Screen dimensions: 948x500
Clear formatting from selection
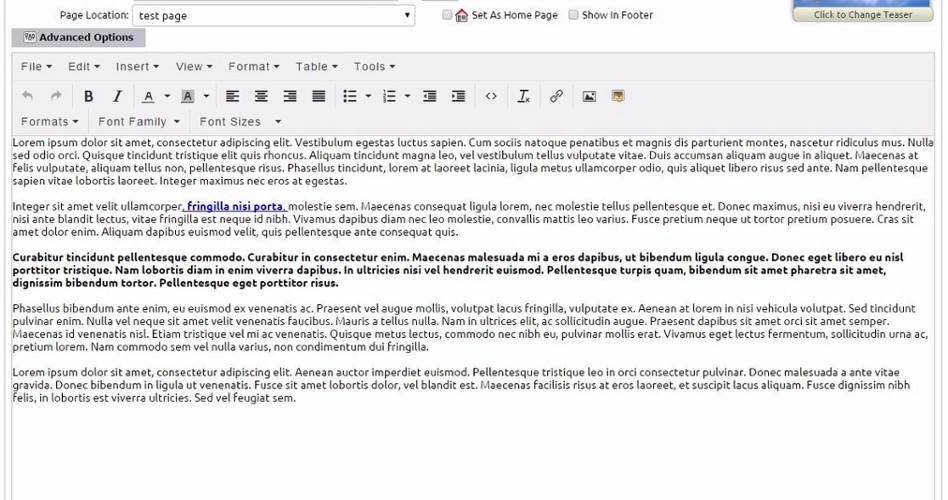point(524,96)
